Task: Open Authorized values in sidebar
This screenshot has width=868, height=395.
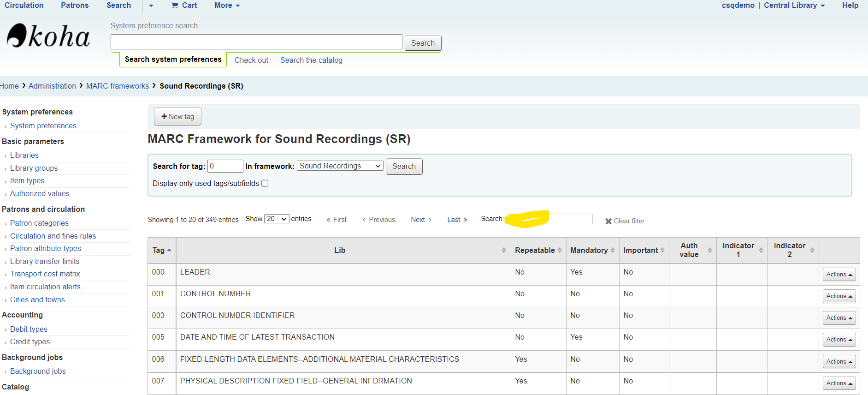Action: (x=40, y=193)
